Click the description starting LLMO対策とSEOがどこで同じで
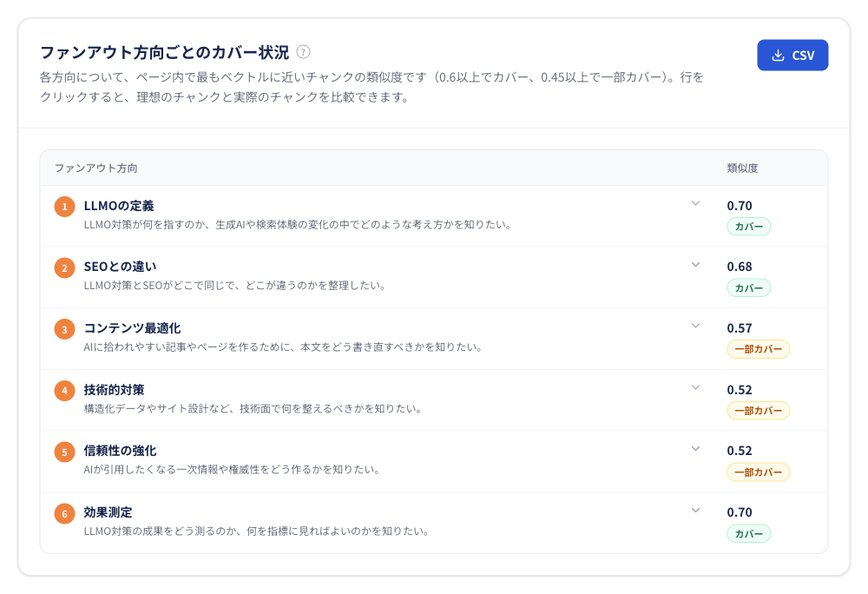 click(x=234, y=286)
